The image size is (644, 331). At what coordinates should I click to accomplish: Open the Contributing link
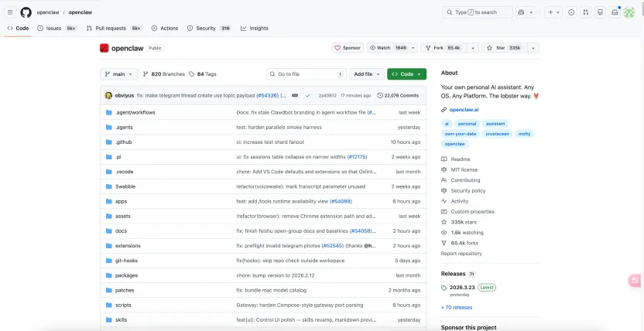click(461, 180)
